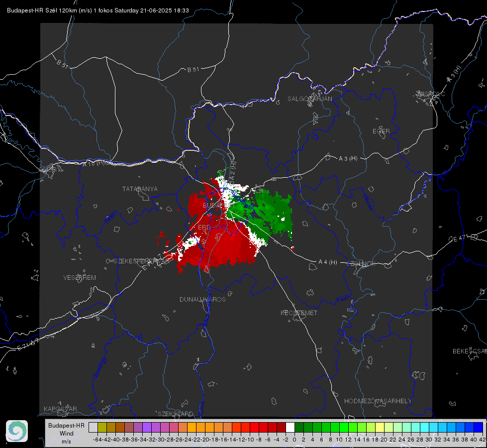Click the KAPOSVÁR city label

pyautogui.click(x=60, y=409)
